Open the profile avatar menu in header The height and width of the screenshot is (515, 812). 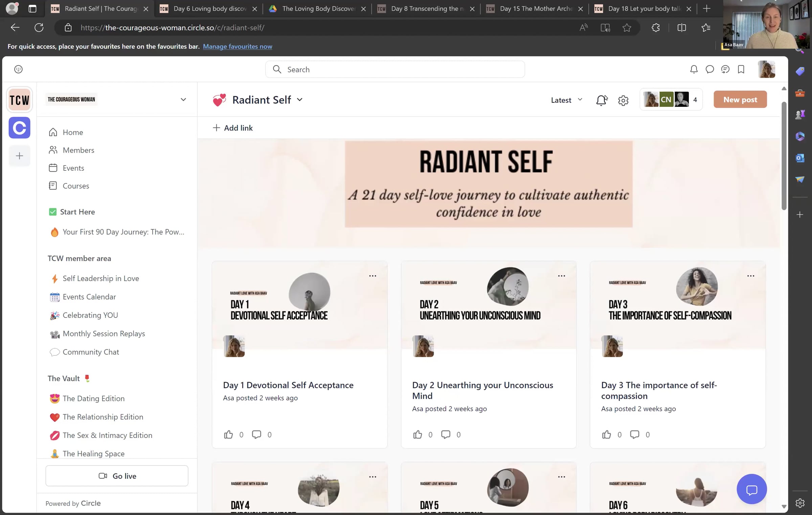766,69
